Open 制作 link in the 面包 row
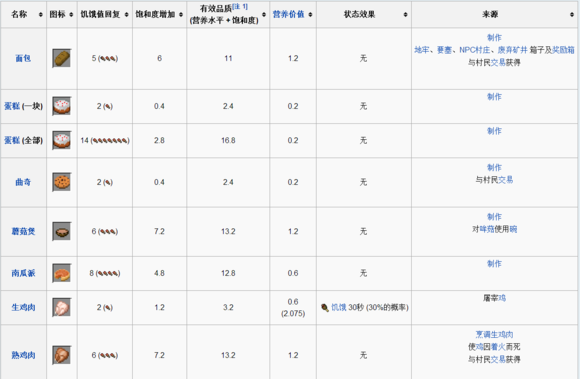 coord(494,38)
